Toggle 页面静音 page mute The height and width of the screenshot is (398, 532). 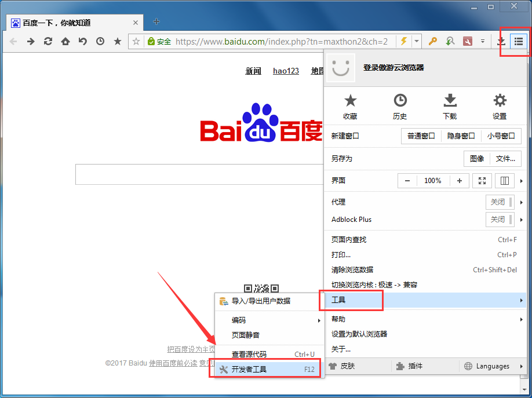coord(269,335)
